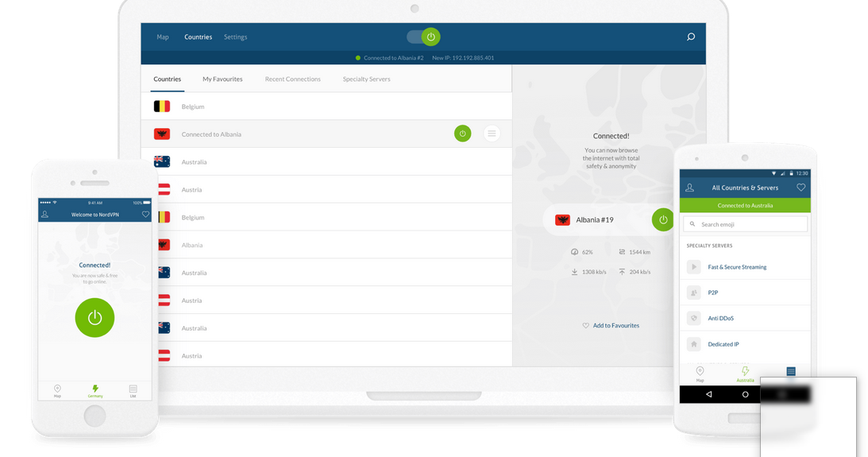This screenshot has width=868, height=457.
Task: Tap big green power button on iPhone
Action: point(95,317)
